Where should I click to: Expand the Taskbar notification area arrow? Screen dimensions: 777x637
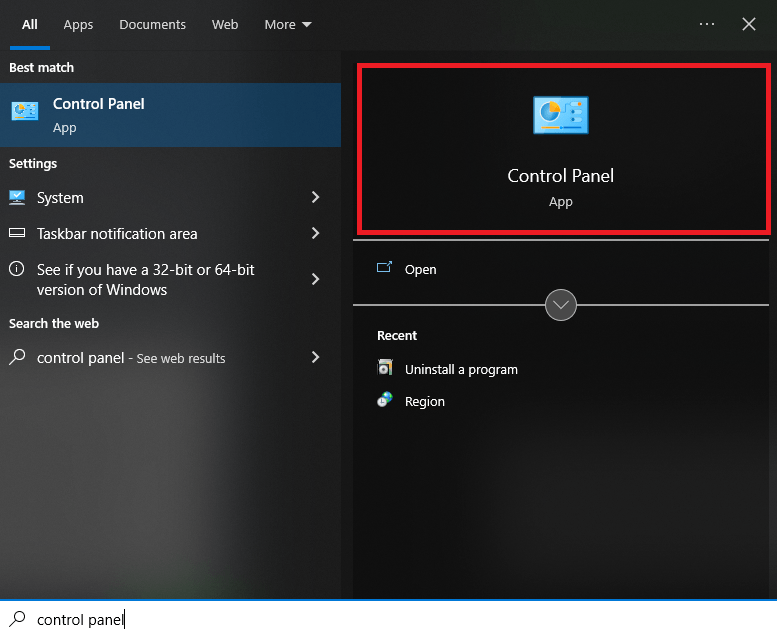click(316, 233)
